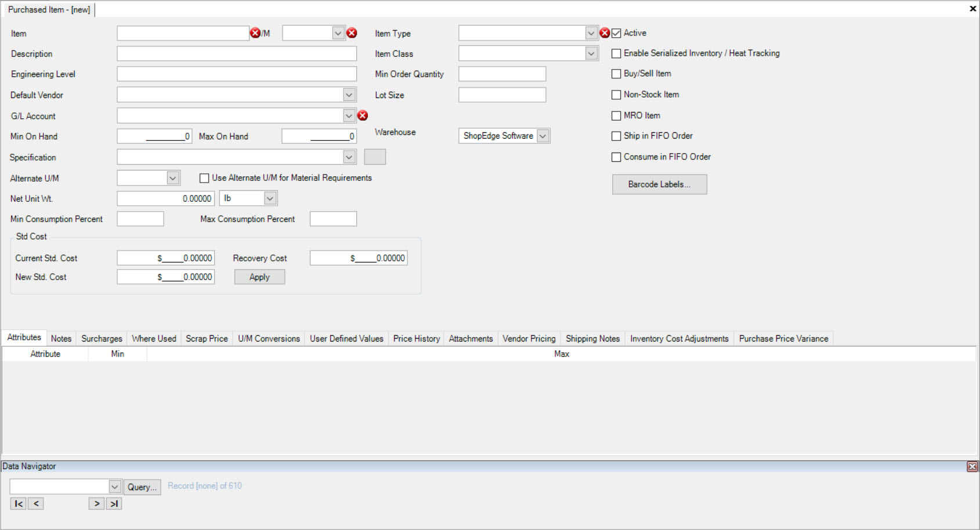Check Use Alternate U/M for Material Requirements
The width and height of the screenshot is (980, 530).
[204, 178]
